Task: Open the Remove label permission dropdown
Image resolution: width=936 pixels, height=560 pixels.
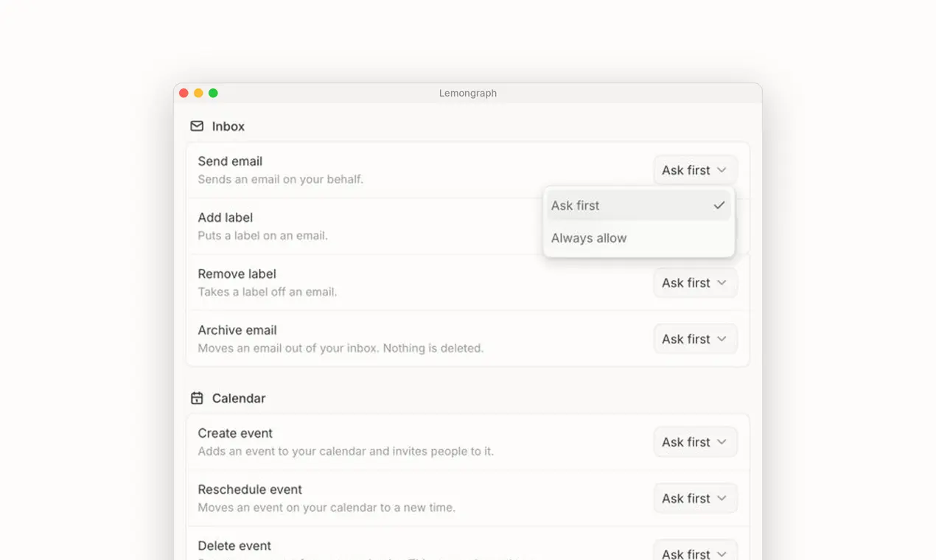Action: [695, 283]
